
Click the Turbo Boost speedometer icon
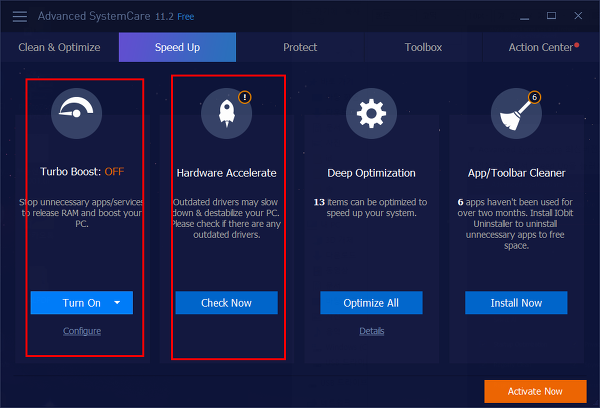tap(77, 113)
